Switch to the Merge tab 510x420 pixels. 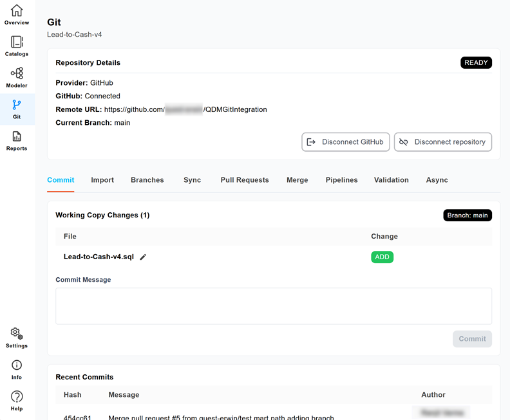point(297,180)
